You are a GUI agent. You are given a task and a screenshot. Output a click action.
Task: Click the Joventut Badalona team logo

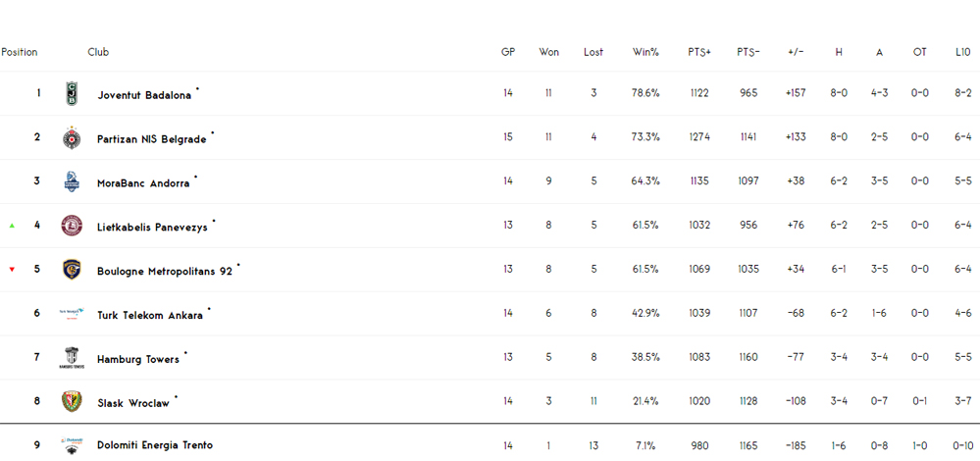point(72,94)
